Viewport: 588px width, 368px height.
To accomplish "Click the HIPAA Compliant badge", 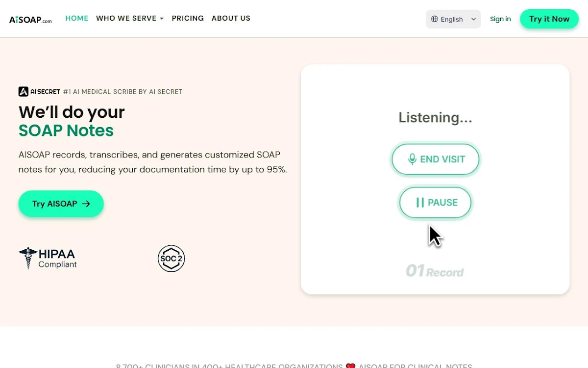I will 48,258.
